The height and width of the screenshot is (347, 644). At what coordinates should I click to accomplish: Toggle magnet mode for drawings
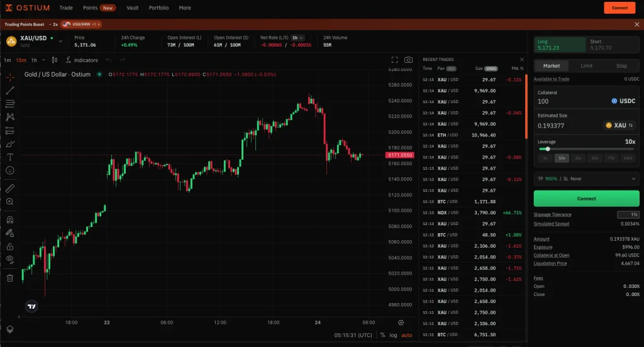click(x=10, y=219)
